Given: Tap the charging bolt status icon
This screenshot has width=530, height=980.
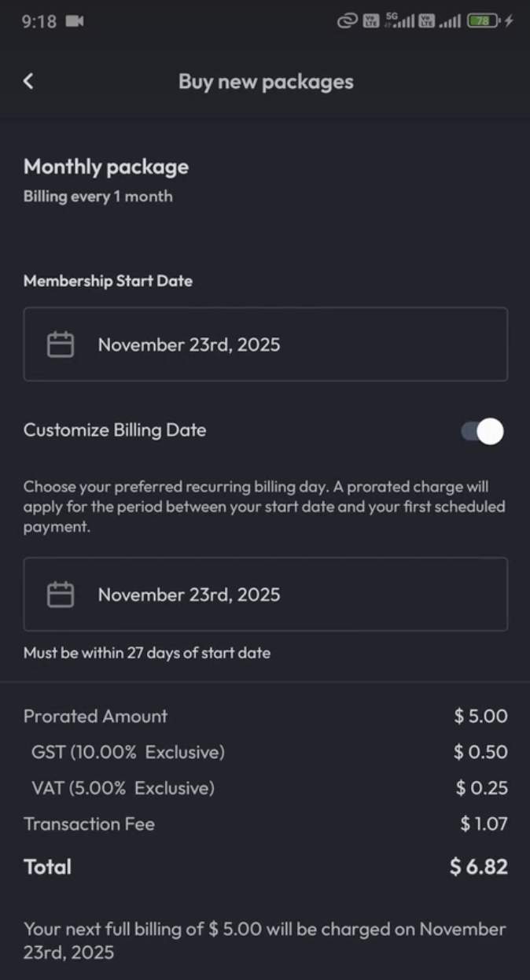Looking at the screenshot, I should point(509,22).
